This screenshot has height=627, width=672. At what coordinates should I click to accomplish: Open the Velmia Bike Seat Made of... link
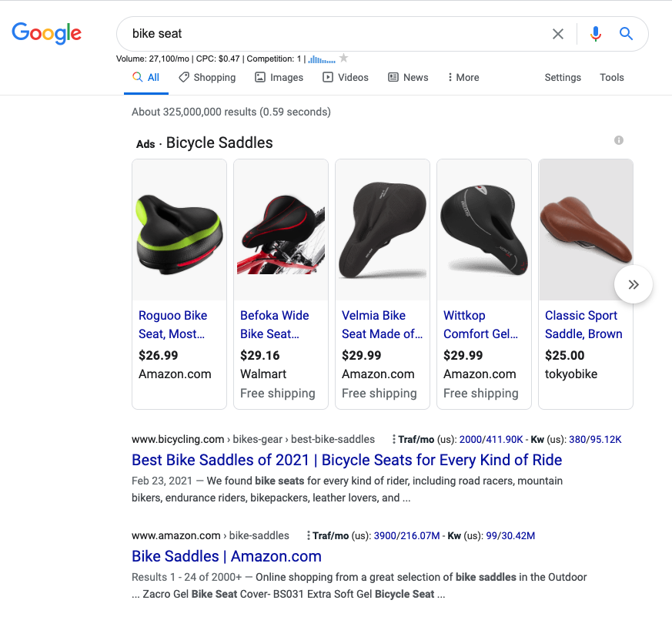[382, 324]
